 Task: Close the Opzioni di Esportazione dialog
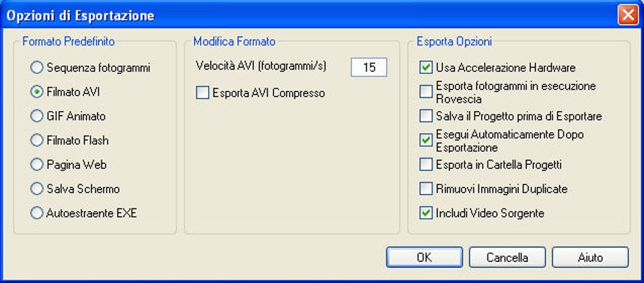pyautogui.click(x=628, y=15)
